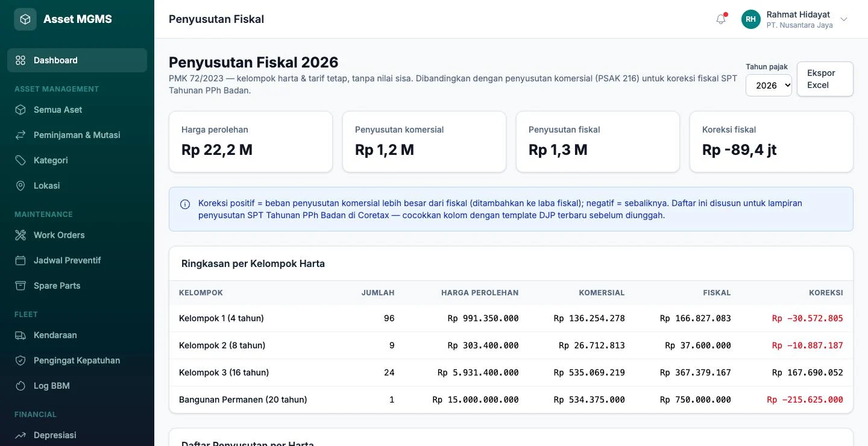The image size is (868, 446).
Task: Click the Pengingat Kepatuhan shield icon
Action: (20, 360)
